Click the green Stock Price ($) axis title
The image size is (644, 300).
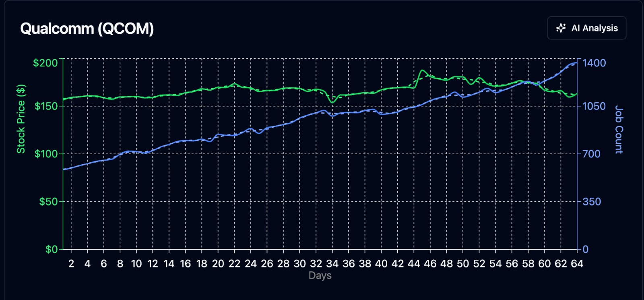pos(21,119)
